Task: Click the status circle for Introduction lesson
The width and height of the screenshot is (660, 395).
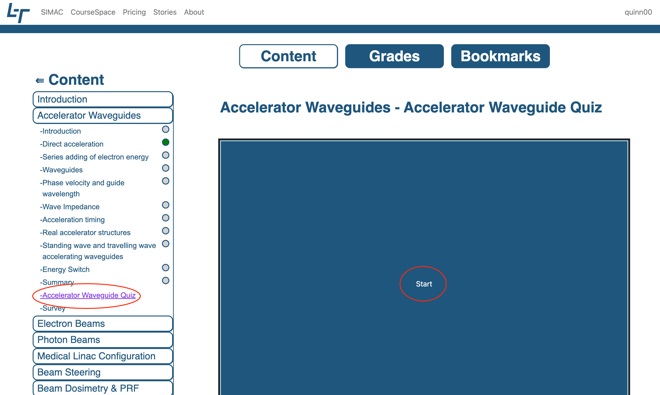Action: 165,129
